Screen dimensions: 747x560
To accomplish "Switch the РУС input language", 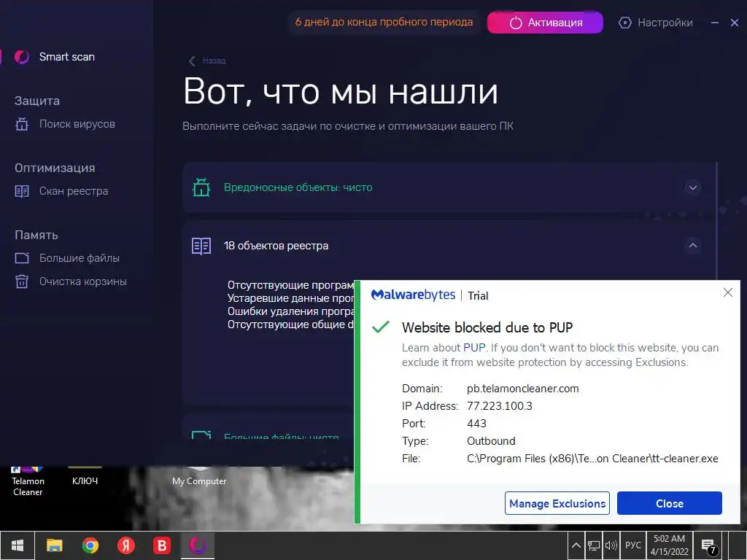I will coord(633,545).
